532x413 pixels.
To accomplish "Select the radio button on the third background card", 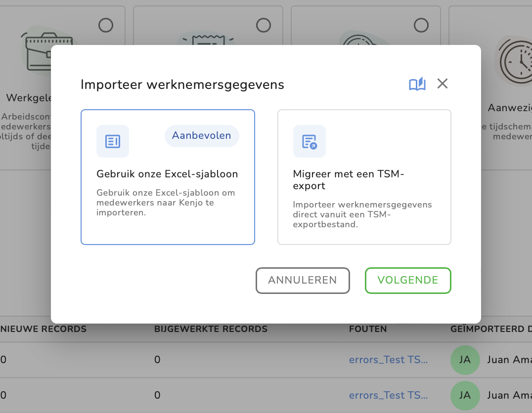I will [421, 25].
